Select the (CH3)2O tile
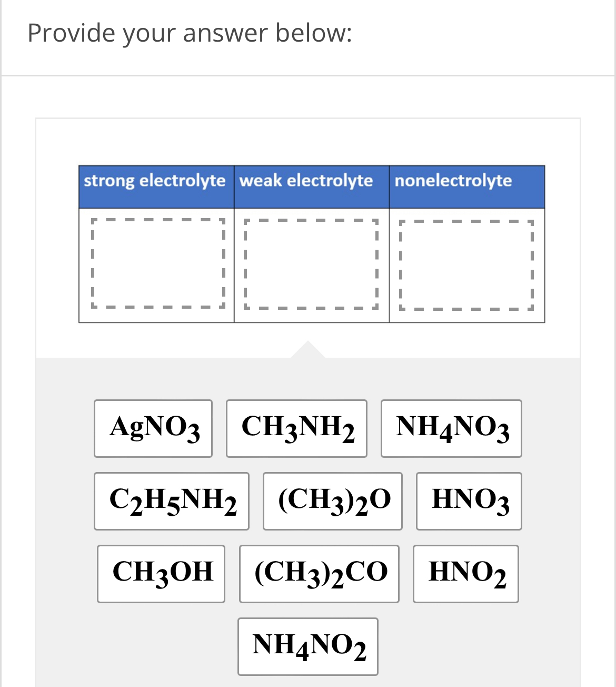 pyautogui.click(x=333, y=501)
